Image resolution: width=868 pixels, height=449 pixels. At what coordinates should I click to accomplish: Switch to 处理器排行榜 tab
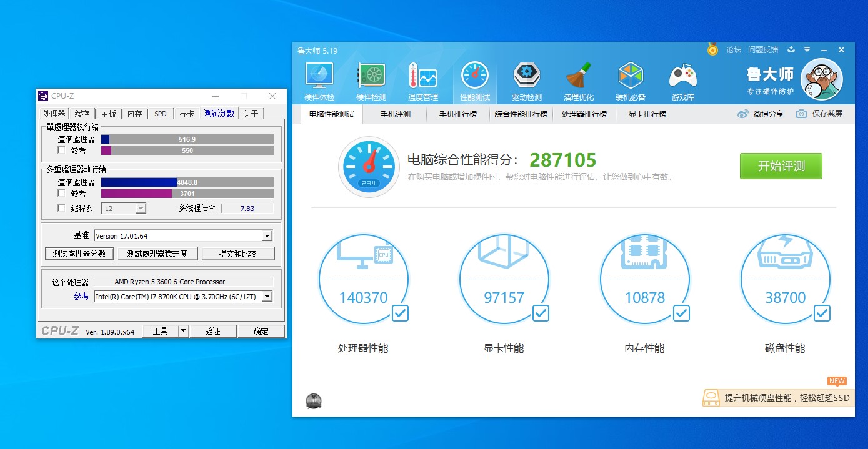point(584,114)
